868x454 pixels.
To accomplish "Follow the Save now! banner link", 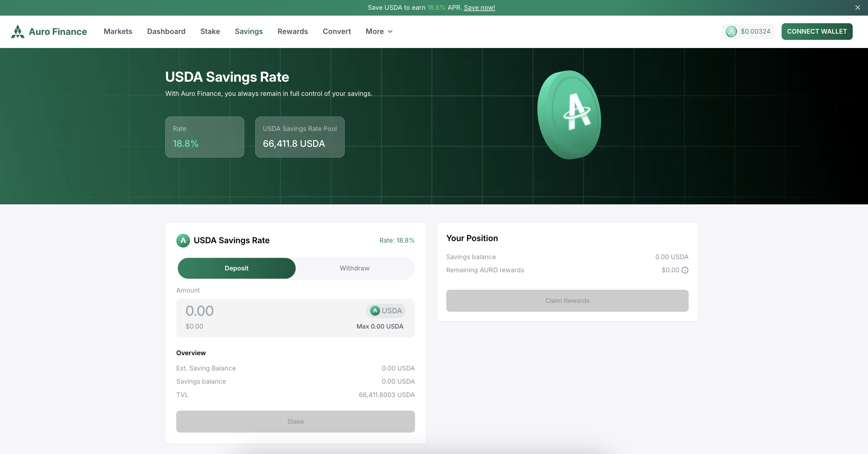I will click(x=479, y=7).
